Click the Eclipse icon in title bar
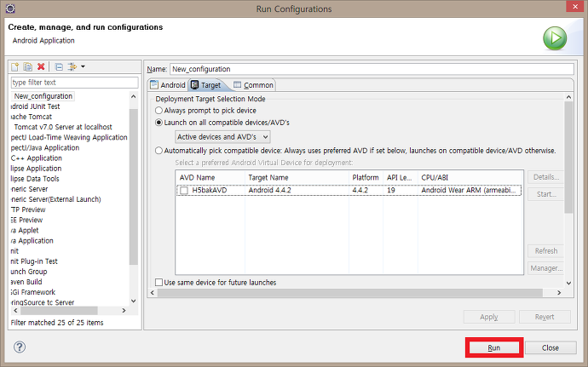This screenshot has width=588, height=367. [10, 9]
